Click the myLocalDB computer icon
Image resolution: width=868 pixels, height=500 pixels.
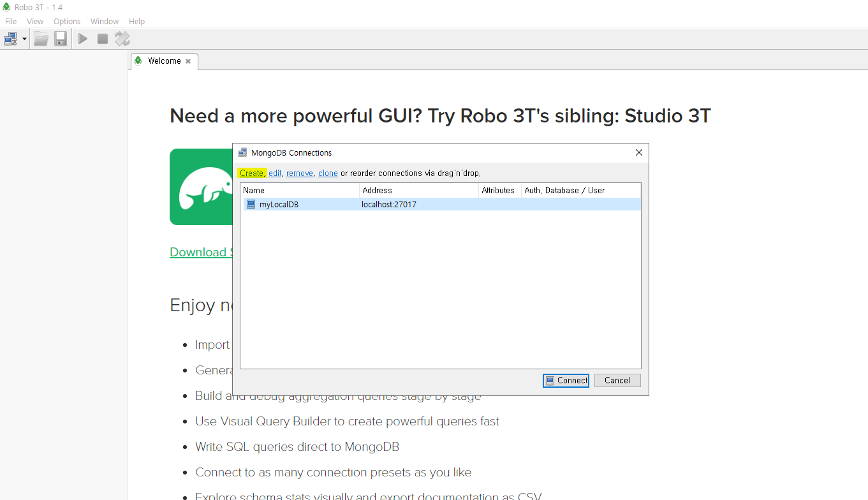pos(251,204)
